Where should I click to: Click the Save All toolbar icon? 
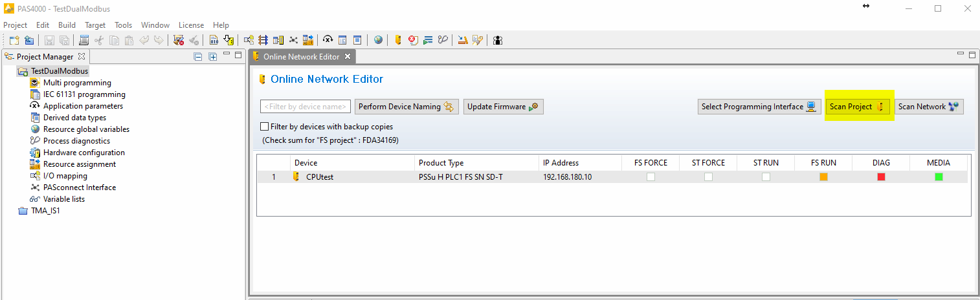(x=64, y=40)
